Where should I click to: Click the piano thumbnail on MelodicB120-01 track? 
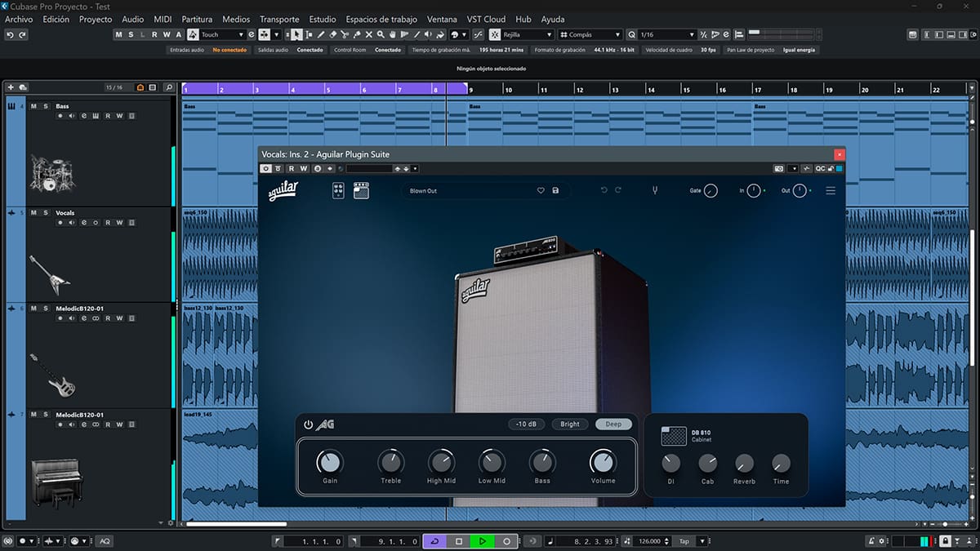[56, 483]
